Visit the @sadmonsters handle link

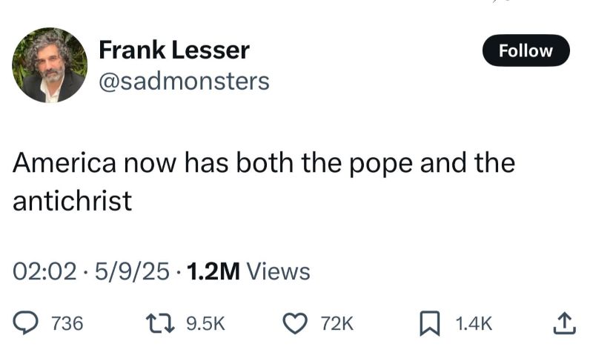click(x=184, y=81)
